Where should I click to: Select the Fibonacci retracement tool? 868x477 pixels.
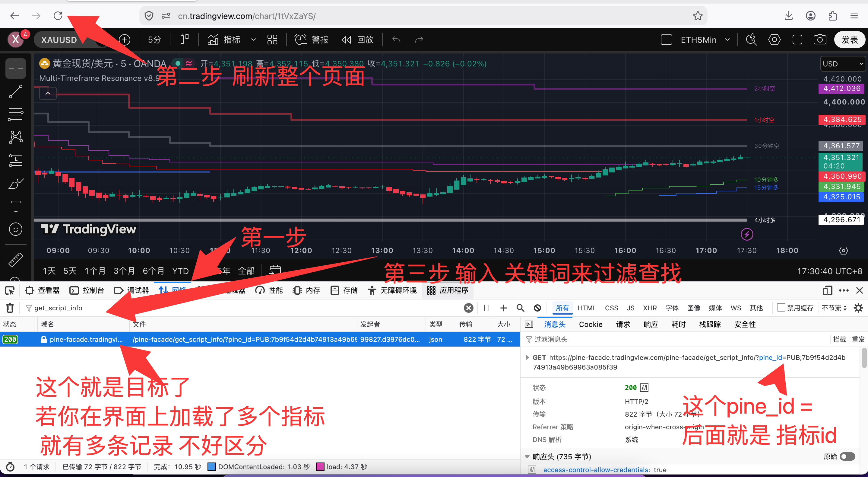point(15,114)
